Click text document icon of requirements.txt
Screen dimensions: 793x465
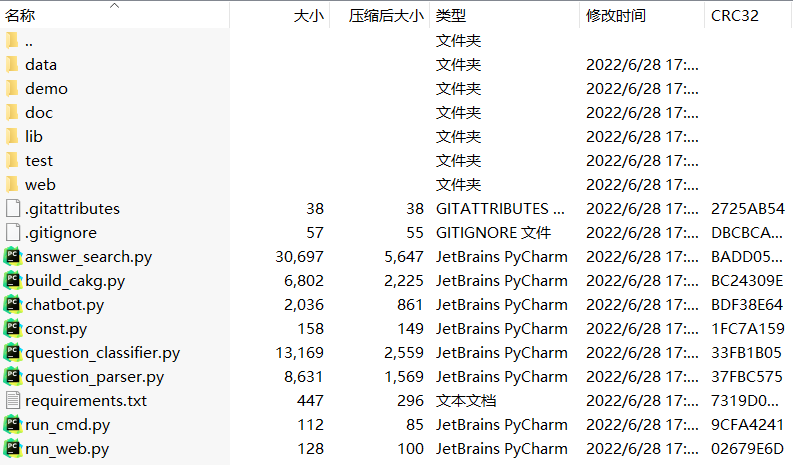click(x=13, y=401)
